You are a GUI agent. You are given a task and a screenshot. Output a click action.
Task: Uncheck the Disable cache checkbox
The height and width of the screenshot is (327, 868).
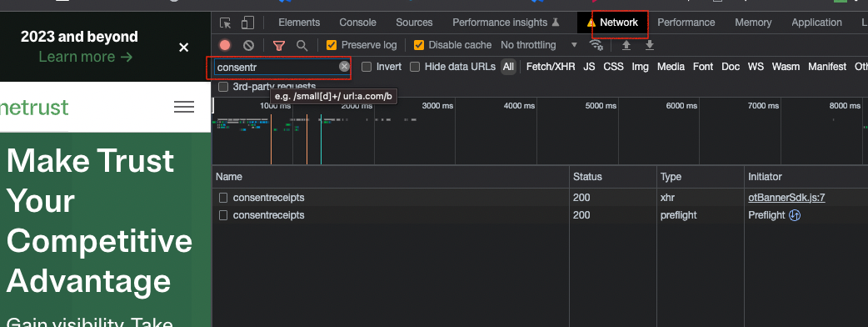[419, 45]
